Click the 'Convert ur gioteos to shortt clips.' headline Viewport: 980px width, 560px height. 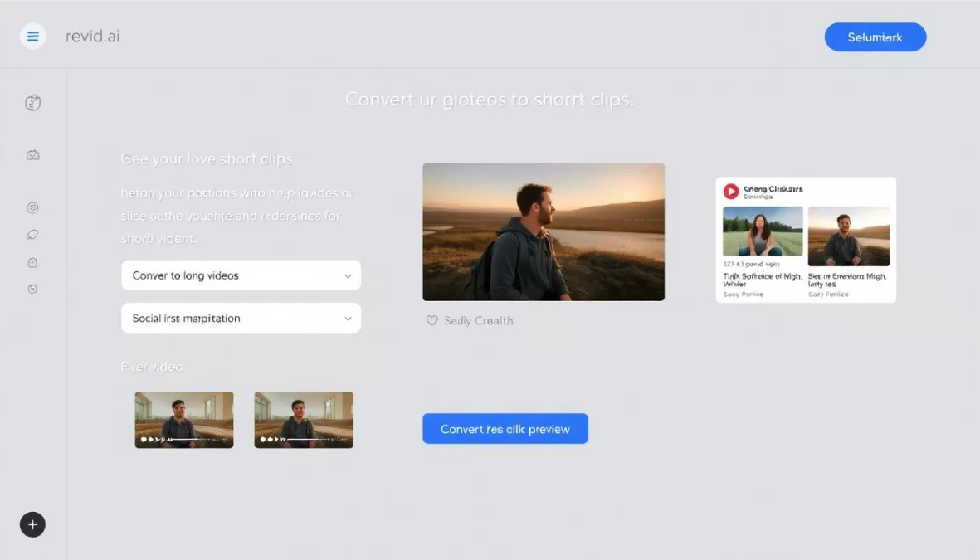point(490,100)
